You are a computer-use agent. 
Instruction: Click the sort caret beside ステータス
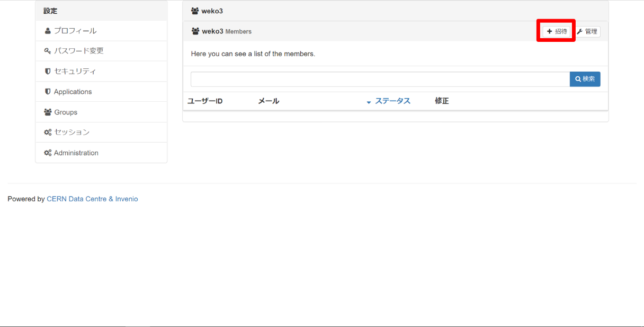[x=369, y=102]
